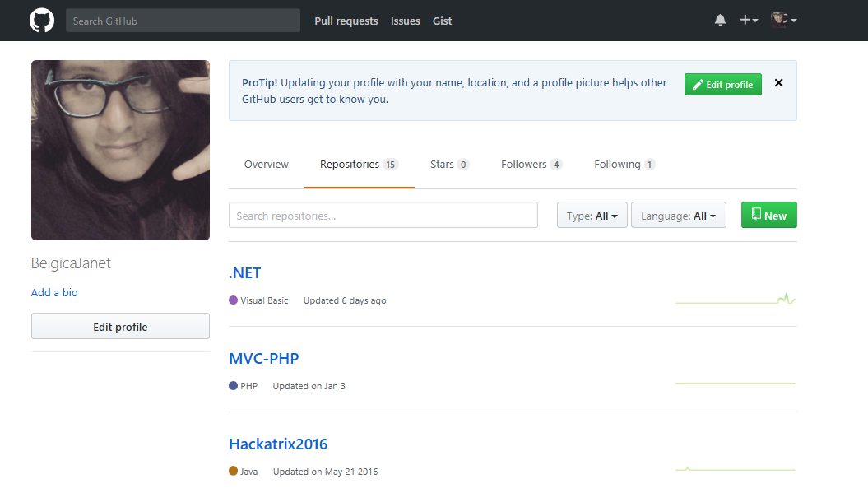Switch to the Overview tab
This screenshot has height=493, width=868.
click(x=266, y=165)
